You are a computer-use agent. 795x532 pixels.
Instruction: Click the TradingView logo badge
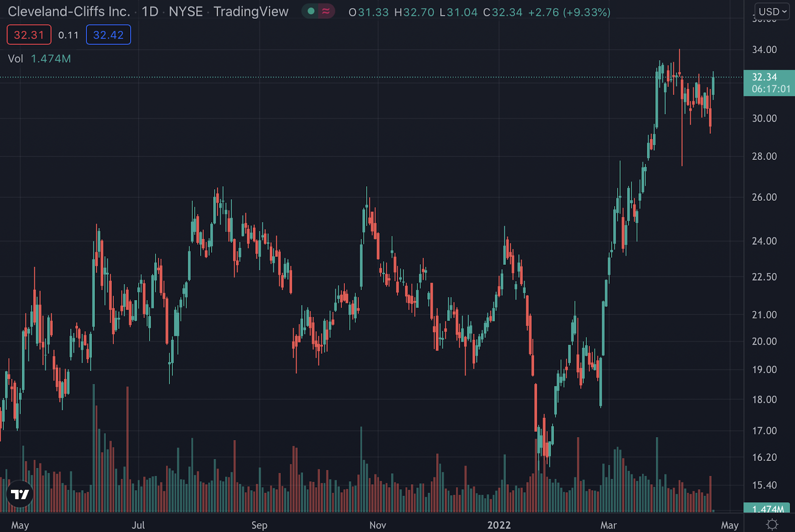20,494
